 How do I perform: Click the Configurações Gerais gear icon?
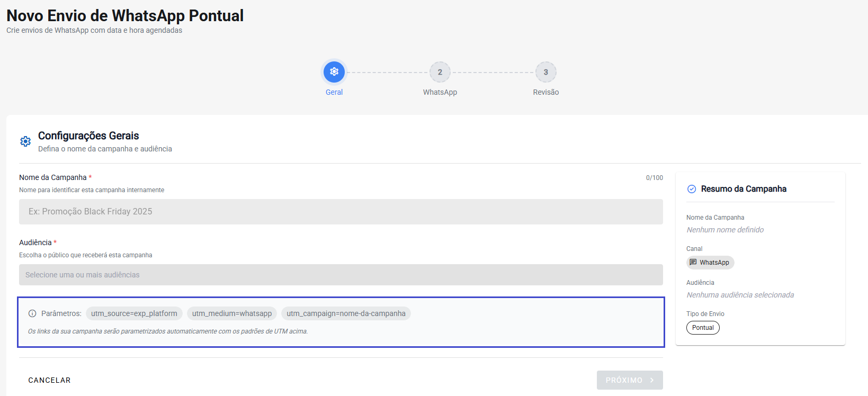pyautogui.click(x=25, y=141)
